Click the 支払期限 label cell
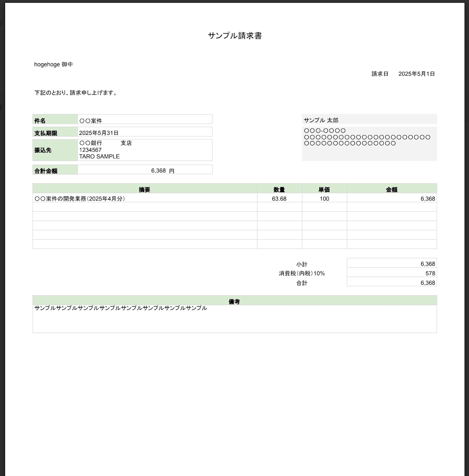Image resolution: width=469 pixels, height=476 pixels. point(55,132)
